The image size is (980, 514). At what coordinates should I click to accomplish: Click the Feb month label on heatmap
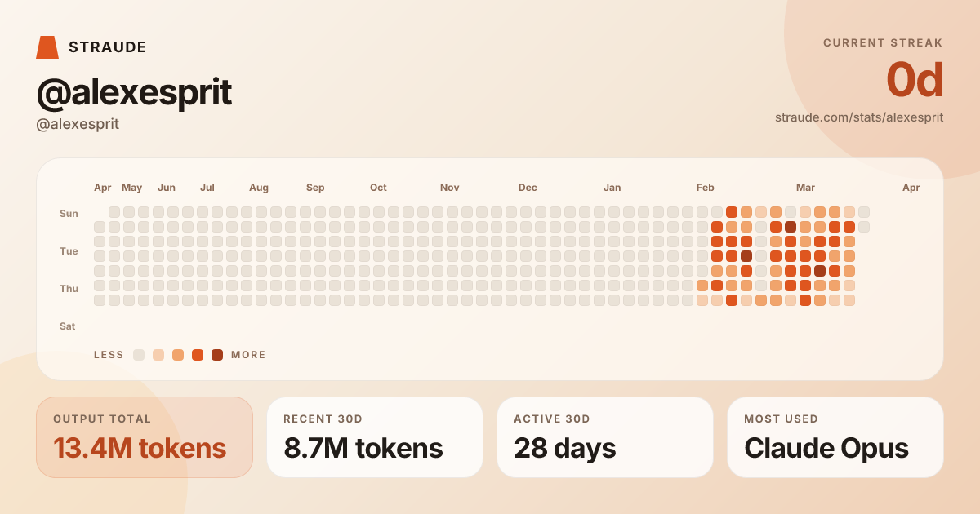coord(706,188)
